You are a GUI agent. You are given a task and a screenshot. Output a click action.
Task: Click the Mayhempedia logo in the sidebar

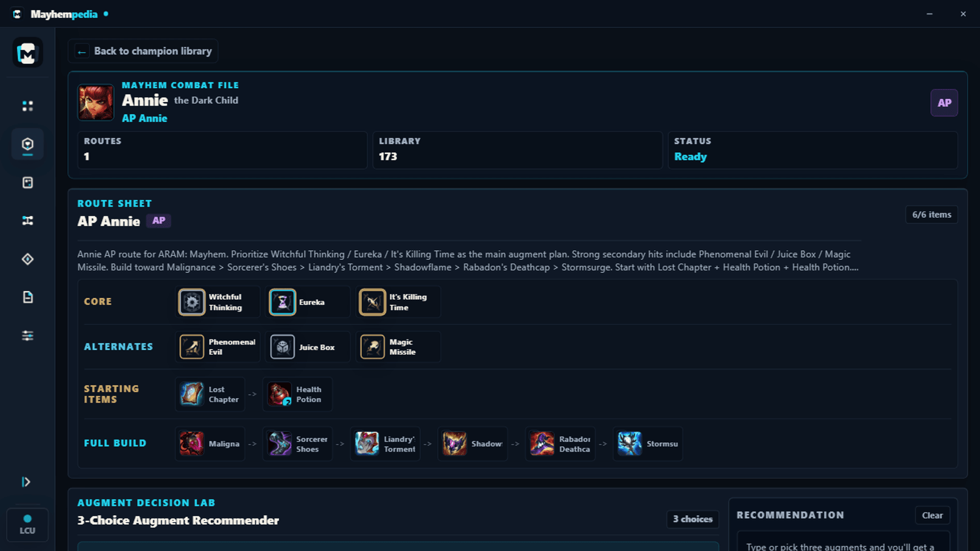point(27,53)
